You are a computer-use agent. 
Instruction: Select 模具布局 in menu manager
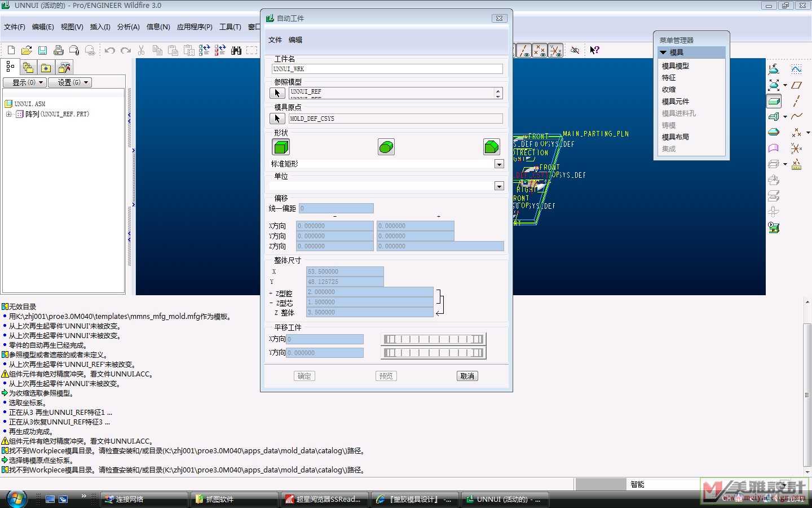click(x=676, y=137)
